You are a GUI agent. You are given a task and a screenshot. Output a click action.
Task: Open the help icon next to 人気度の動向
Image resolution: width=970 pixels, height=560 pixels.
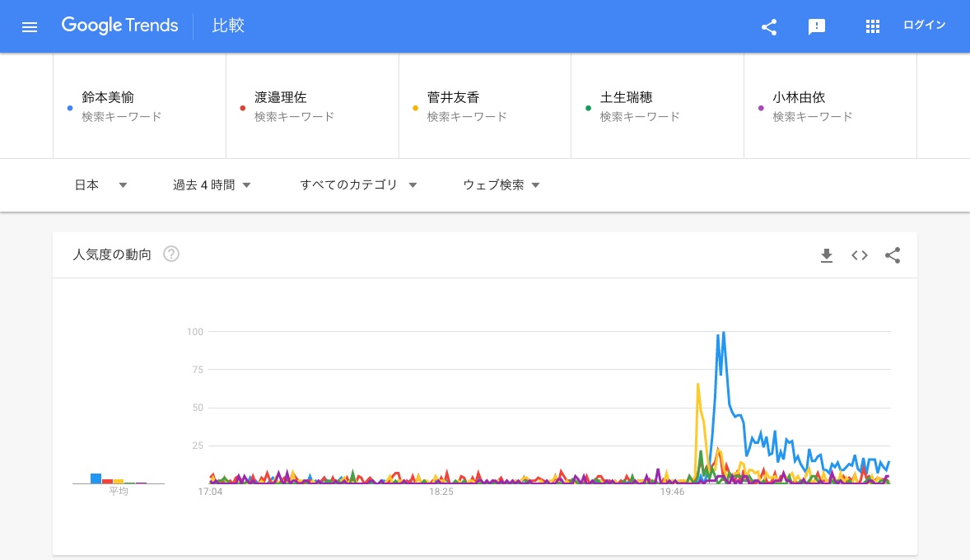tap(171, 254)
